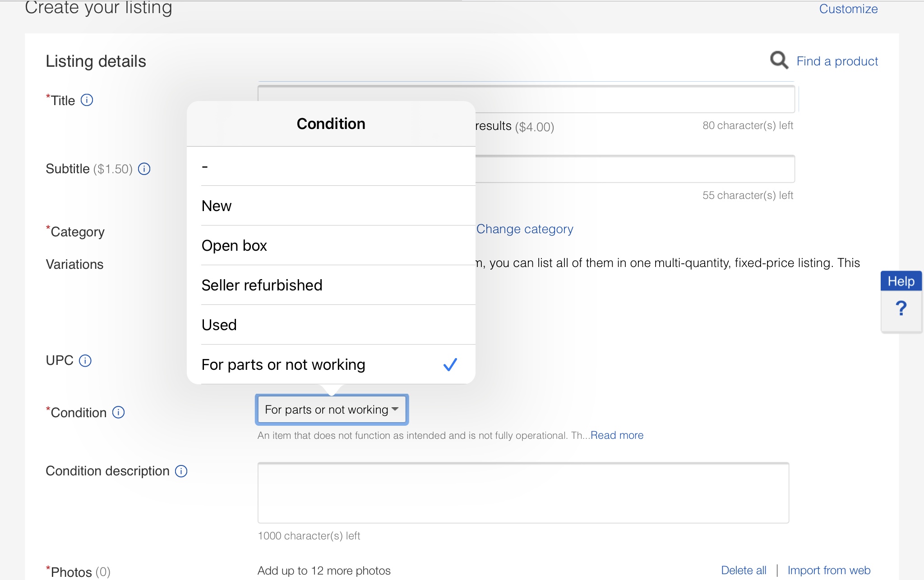The image size is (924, 580).
Task: Choose the Open box option
Action: click(331, 245)
